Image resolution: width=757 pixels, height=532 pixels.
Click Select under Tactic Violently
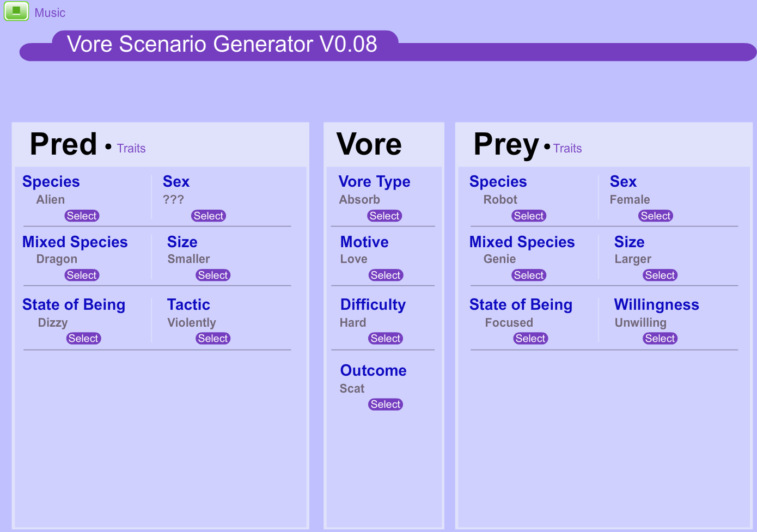213,338
